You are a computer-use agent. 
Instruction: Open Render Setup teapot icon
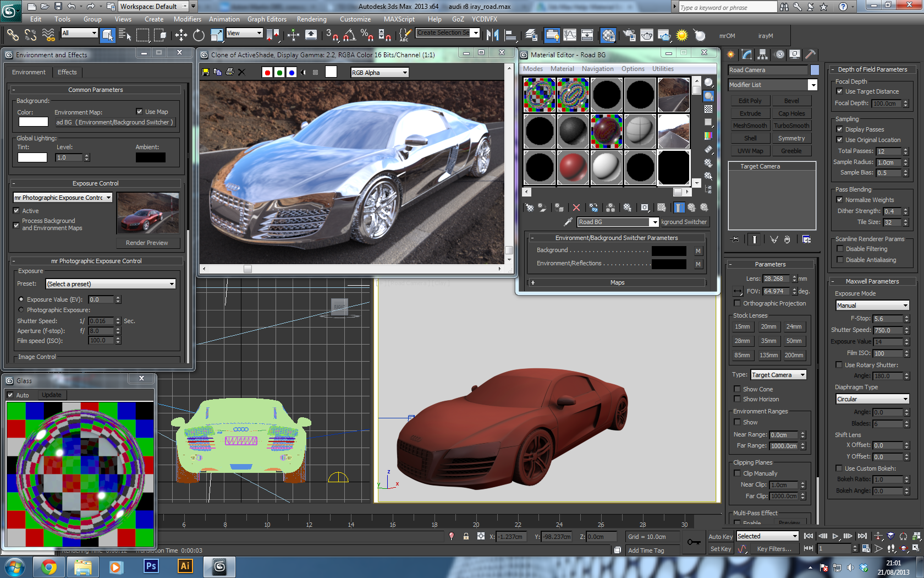pos(629,35)
